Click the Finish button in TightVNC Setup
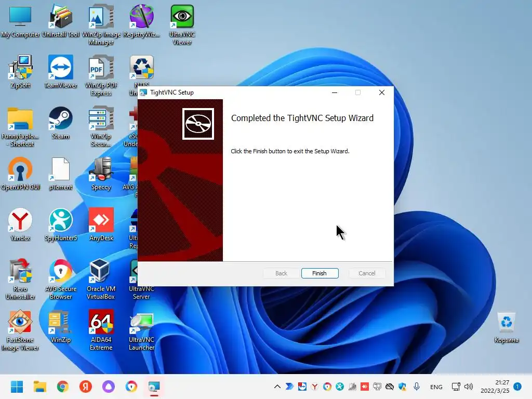 coord(320,273)
